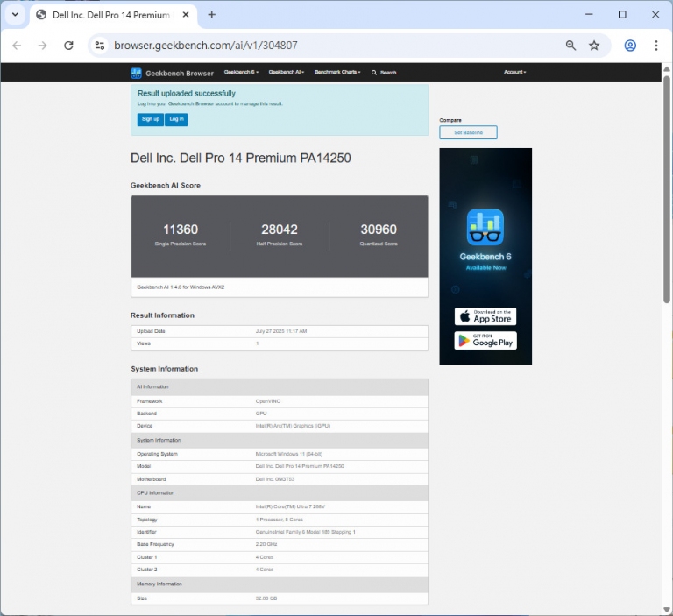Click the Dell Pro 14 Premium PA14250 heading

click(240, 158)
